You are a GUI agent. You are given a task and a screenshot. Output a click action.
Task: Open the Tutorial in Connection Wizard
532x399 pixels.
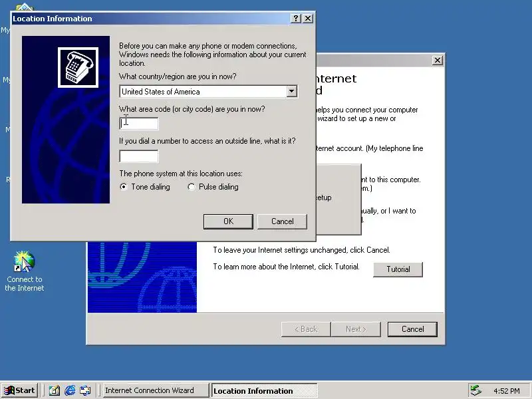coord(398,269)
